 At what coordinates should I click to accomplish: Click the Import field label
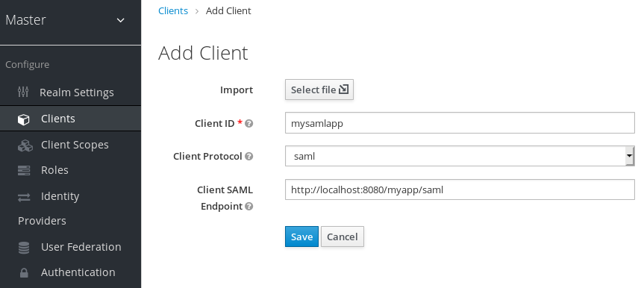(237, 90)
